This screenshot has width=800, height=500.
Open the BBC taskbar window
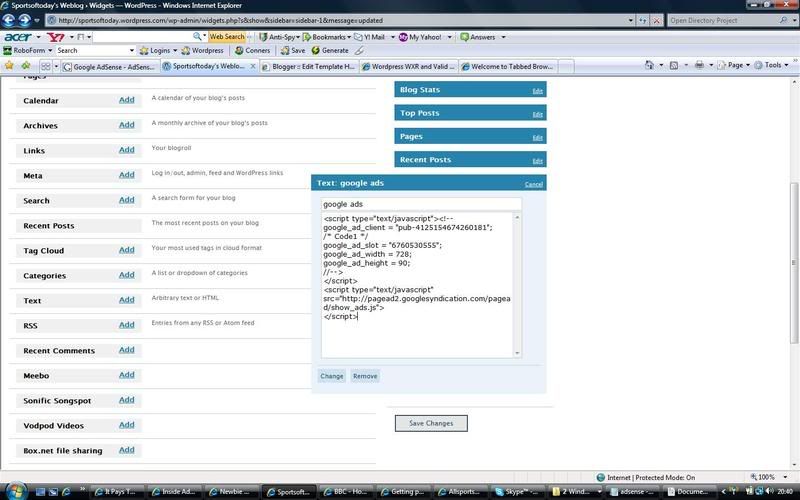point(346,492)
